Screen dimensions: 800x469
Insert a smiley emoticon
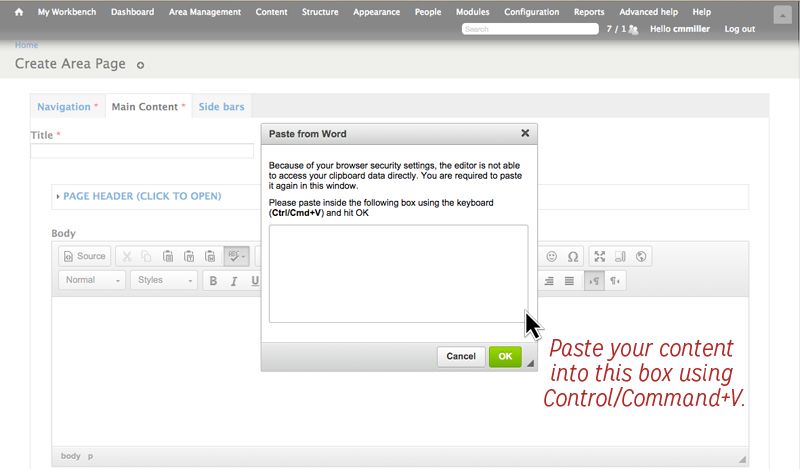(551, 256)
